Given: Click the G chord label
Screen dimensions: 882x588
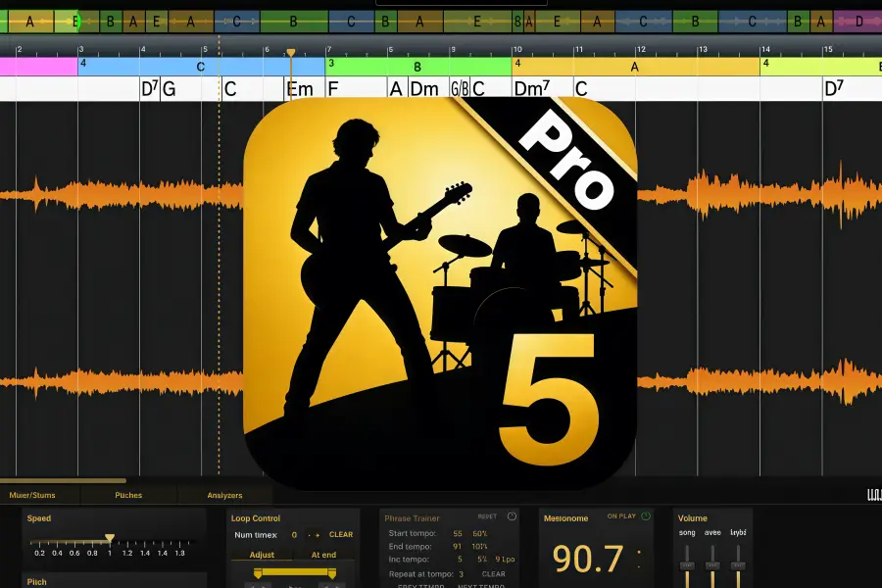Looking at the screenshot, I should (169, 89).
